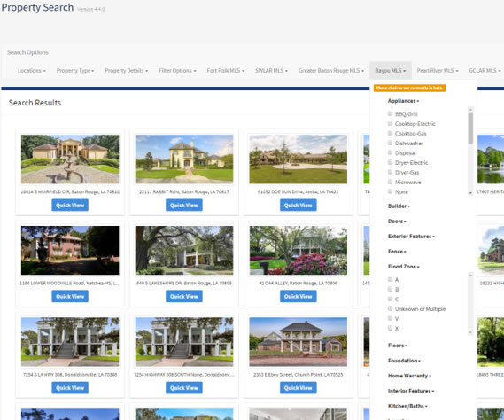Collapse the Flood Zone section
This screenshot has height=420, width=504.
click(404, 267)
